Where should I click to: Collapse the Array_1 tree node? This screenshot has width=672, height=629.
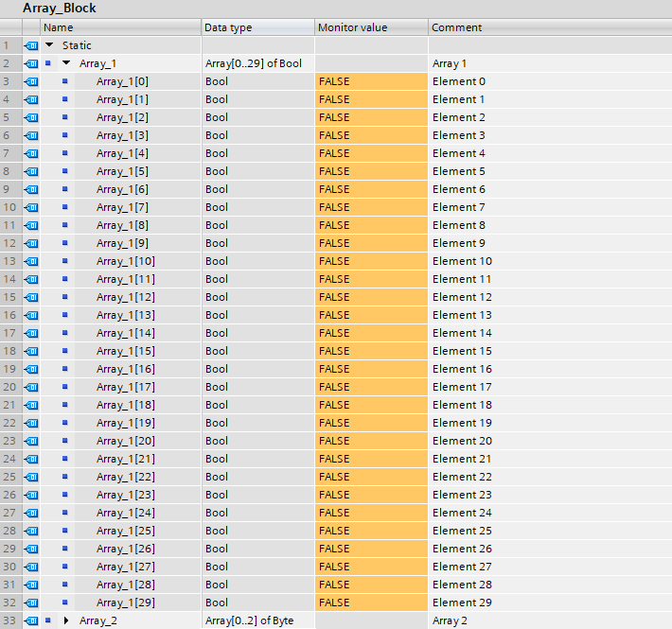pos(66,63)
